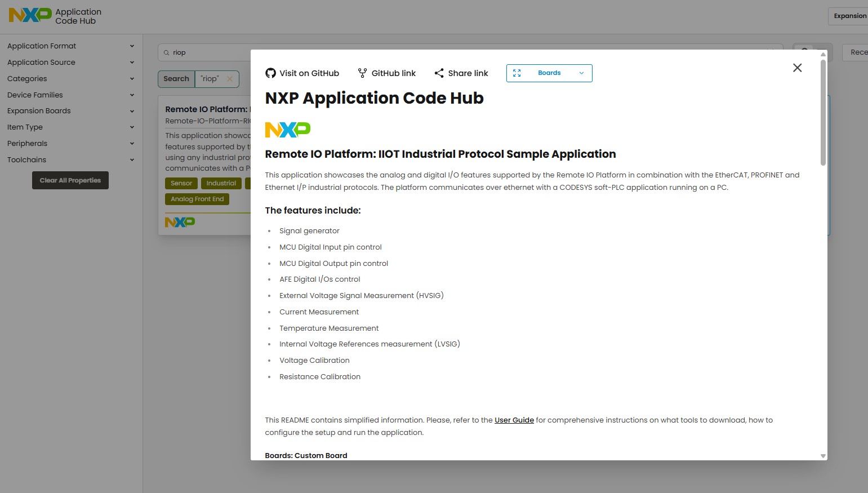Viewport: 868px width, 493px height.
Task: Expand Categories filter
Action: 70,79
